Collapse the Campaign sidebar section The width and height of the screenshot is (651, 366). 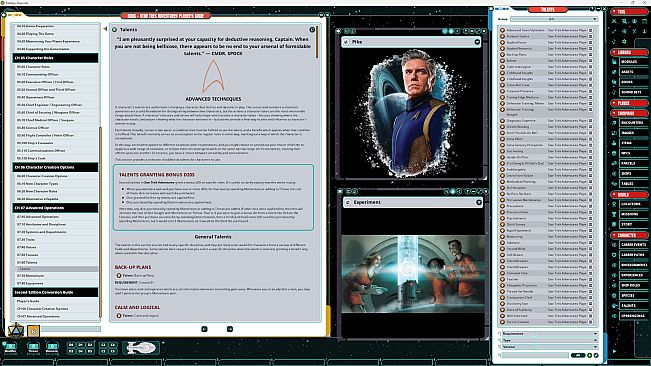pyautogui.click(x=629, y=113)
